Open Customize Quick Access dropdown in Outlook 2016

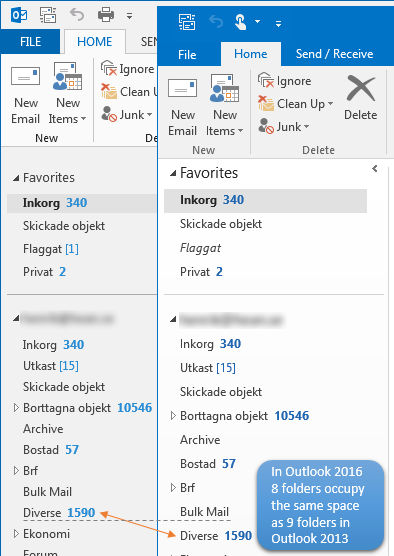tap(278, 24)
